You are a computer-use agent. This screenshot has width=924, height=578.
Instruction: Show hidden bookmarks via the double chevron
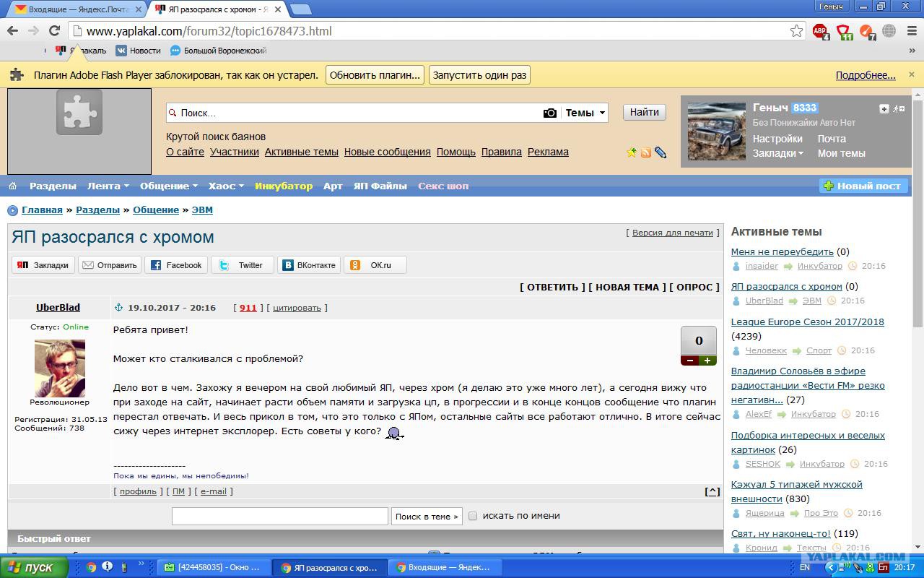click(913, 51)
